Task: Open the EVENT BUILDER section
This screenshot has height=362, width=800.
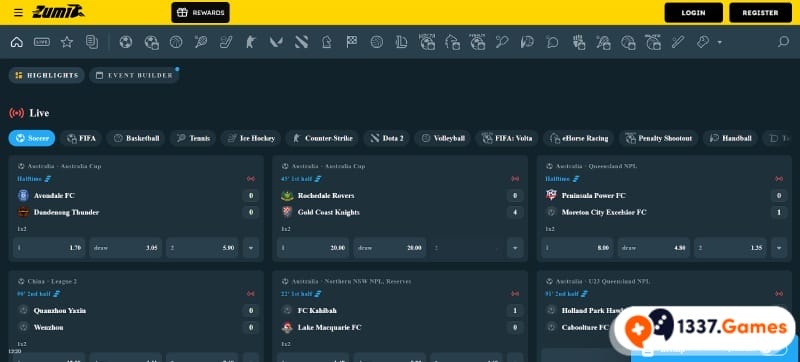Action: click(135, 75)
